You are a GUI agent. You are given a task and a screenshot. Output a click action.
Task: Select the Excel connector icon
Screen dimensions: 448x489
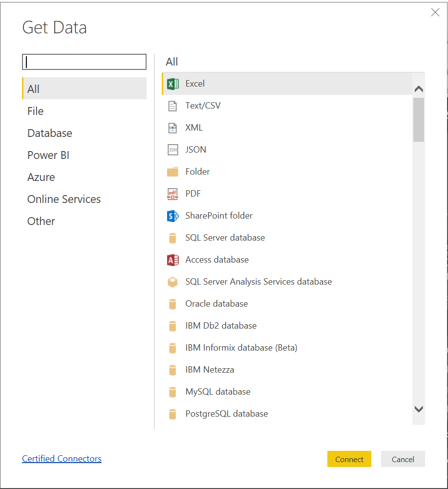click(172, 84)
